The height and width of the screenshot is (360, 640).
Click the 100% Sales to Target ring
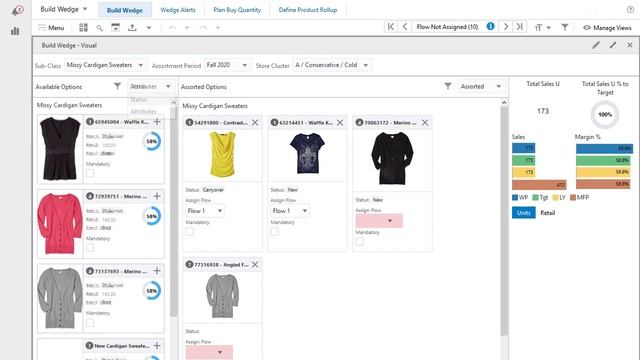tap(605, 115)
